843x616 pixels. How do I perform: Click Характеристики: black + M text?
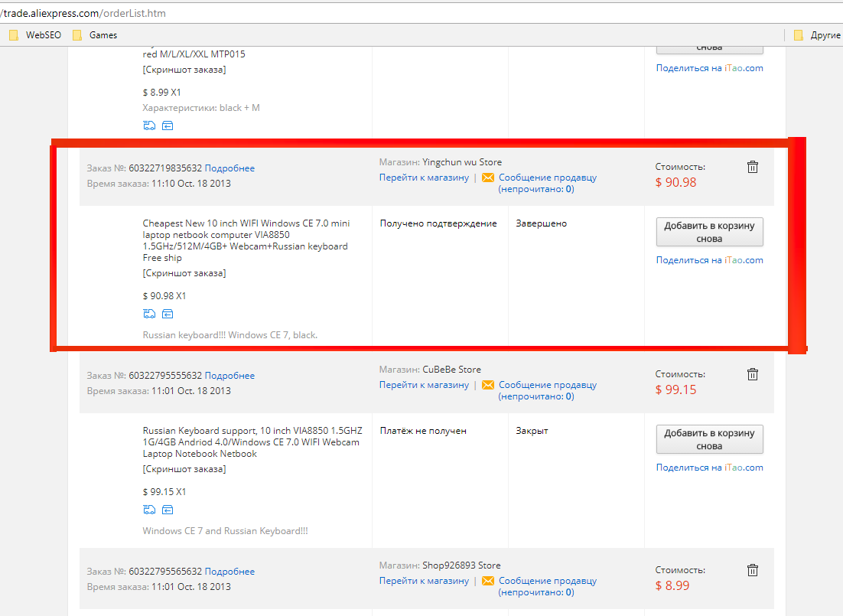point(201,108)
